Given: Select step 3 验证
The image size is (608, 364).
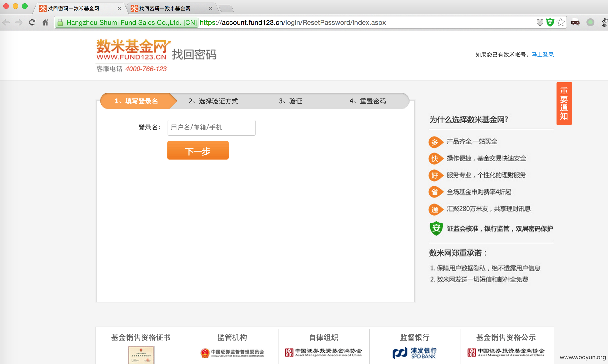Looking at the screenshot, I should [291, 101].
